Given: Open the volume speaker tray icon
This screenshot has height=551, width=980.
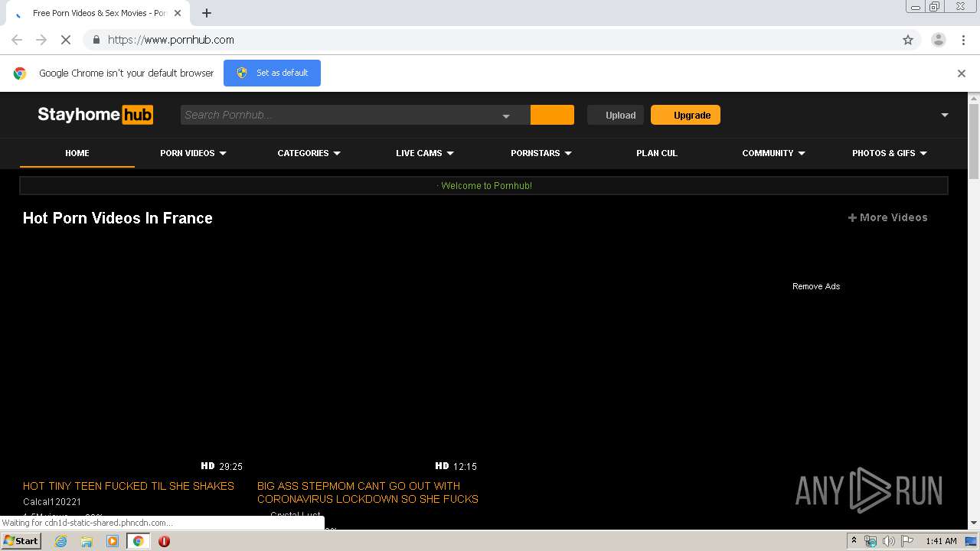Looking at the screenshot, I should [889, 541].
